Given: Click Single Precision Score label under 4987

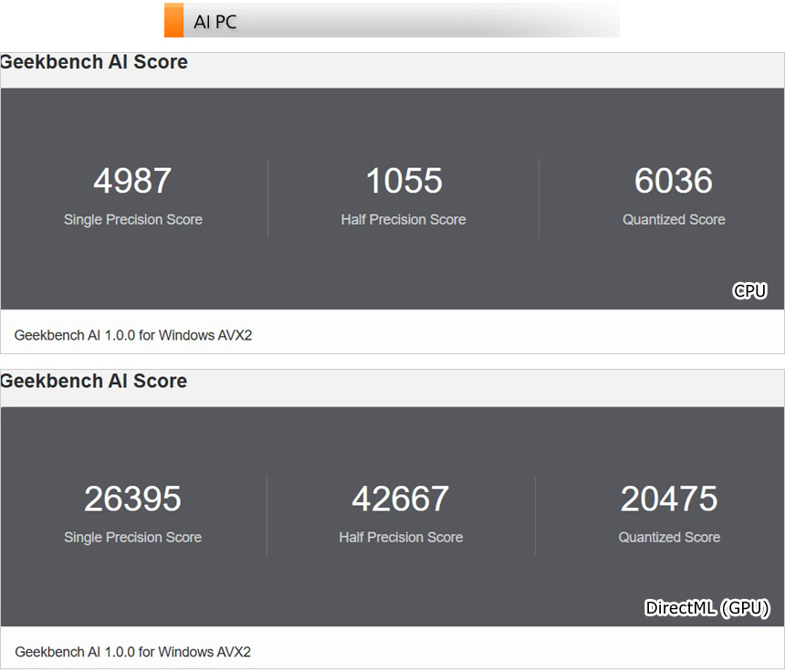Looking at the screenshot, I should tap(133, 219).
